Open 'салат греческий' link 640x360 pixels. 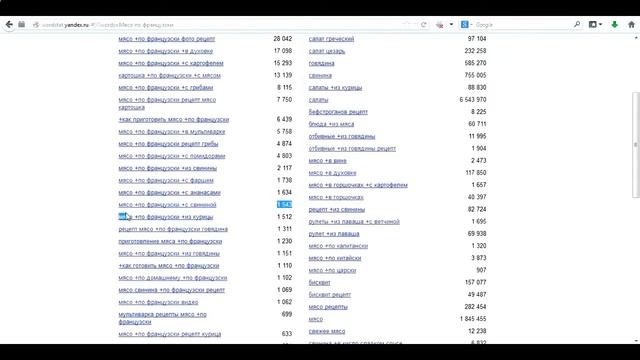pyautogui.click(x=331, y=39)
